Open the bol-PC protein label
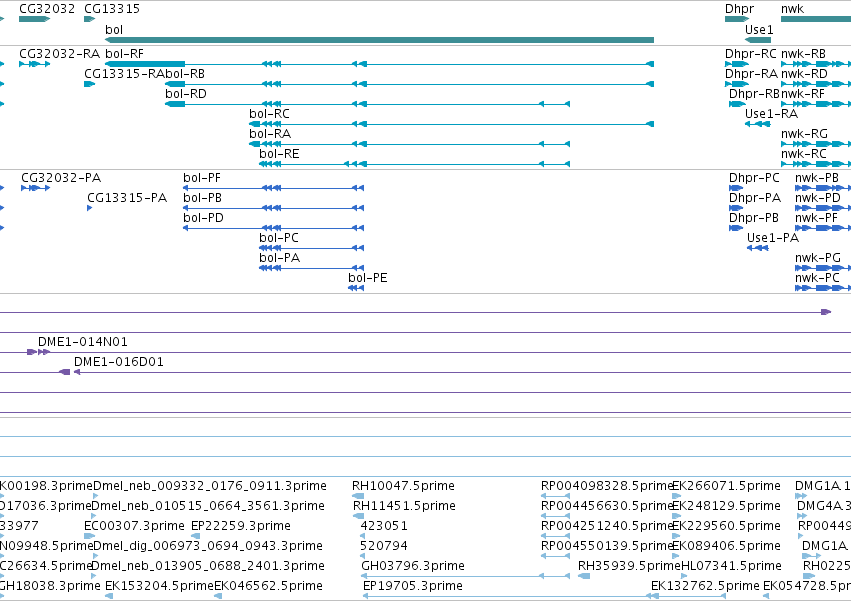Image resolution: width=851 pixels, height=601 pixels. click(278, 238)
